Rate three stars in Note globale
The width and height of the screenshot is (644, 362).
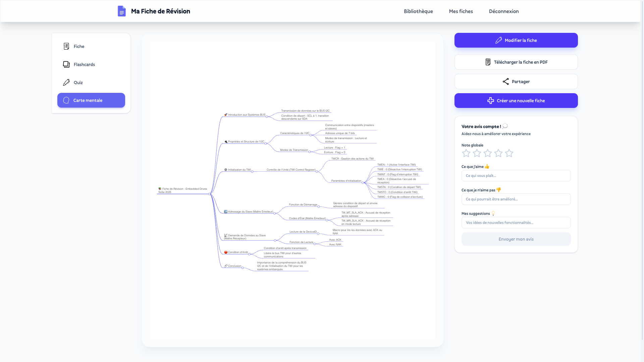pos(488,153)
